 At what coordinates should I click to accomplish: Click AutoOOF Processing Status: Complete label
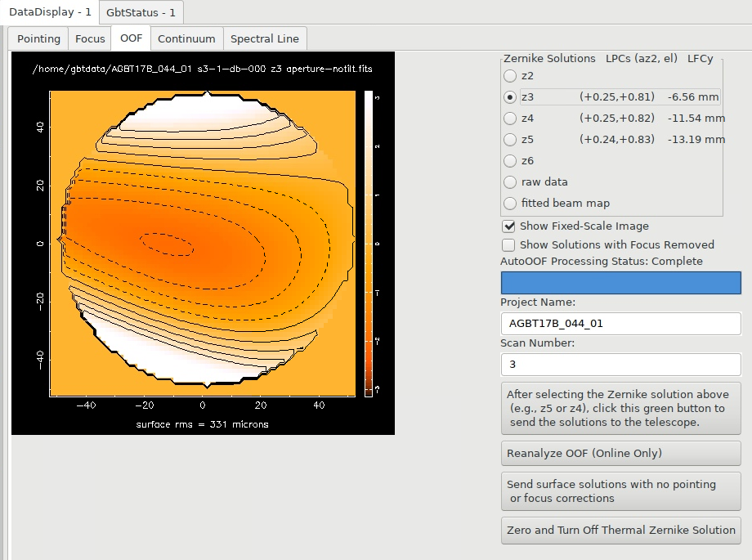[602, 261]
